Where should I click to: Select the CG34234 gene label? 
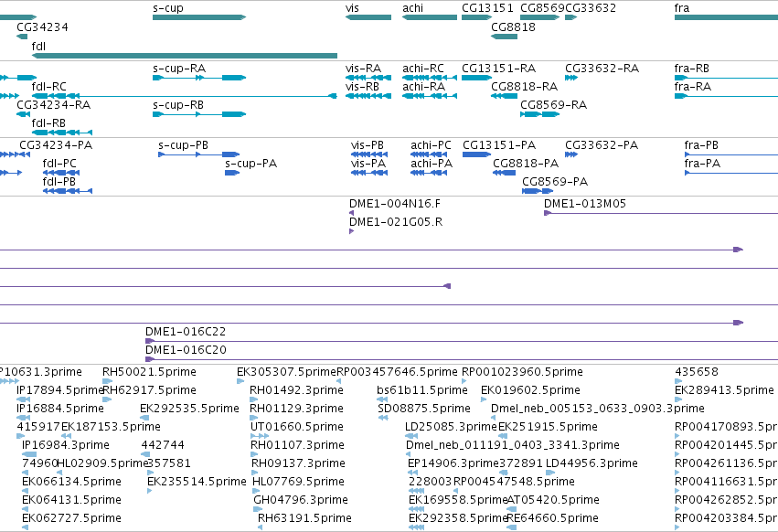coord(42,27)
